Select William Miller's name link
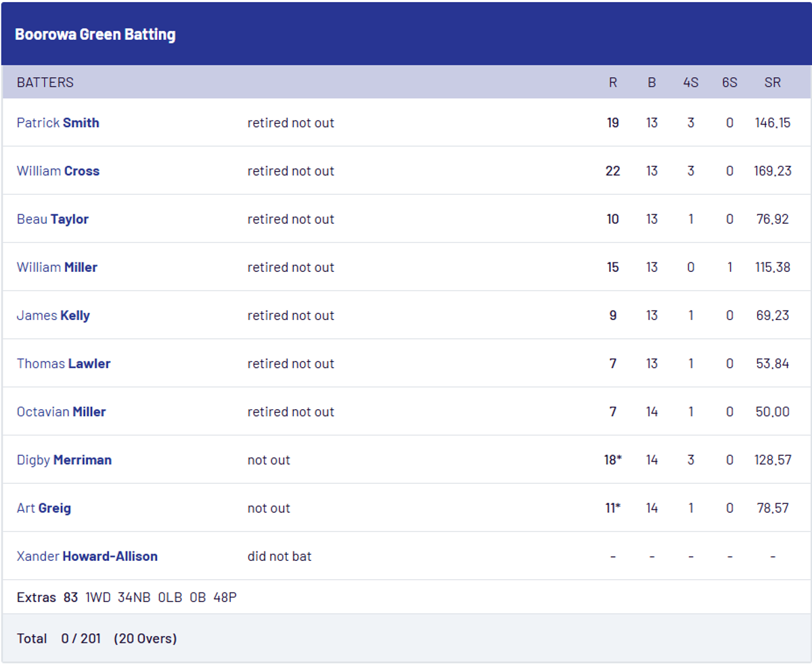Viewport: 812px width, 665px height. click(x=58, y=267)
